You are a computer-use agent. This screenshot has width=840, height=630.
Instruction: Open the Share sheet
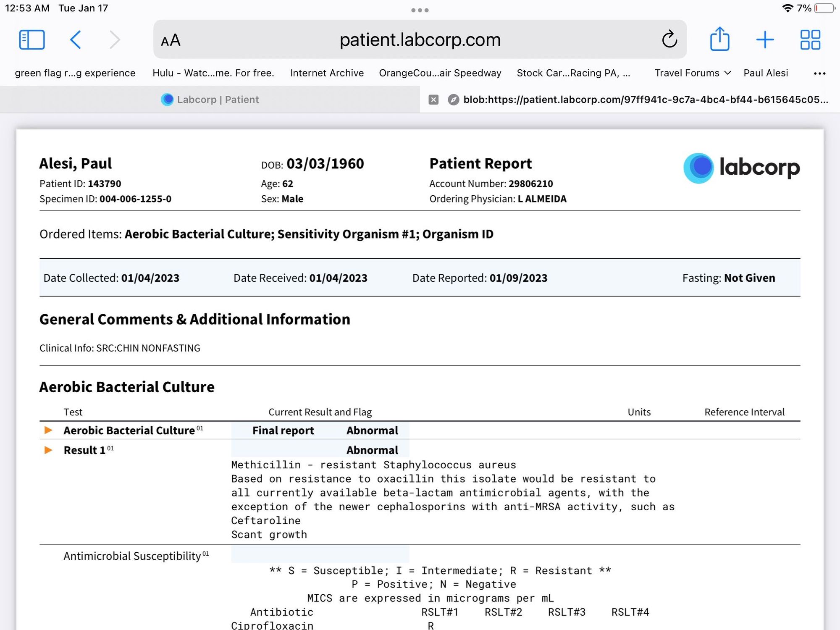coord(719,39)
